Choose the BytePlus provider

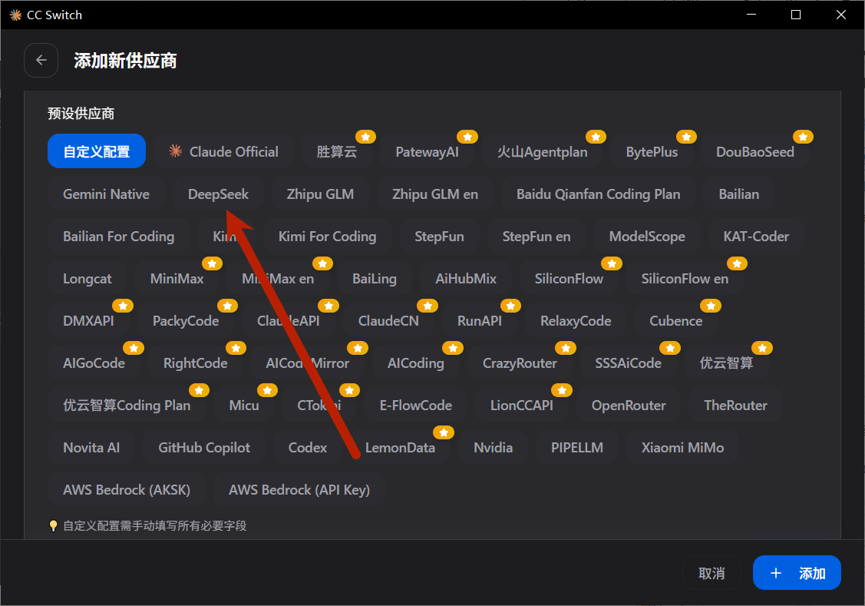coord(652,151)
